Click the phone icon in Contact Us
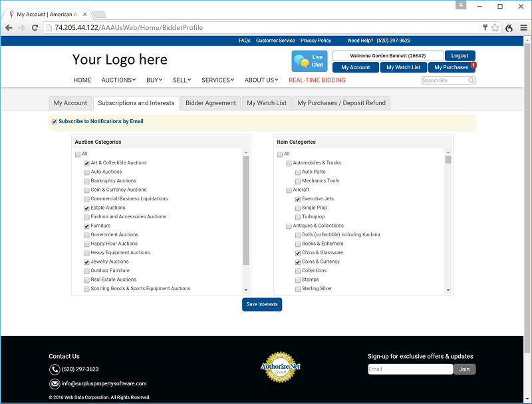The width and height of the screenshot is (532, 404). coord(55,369)
